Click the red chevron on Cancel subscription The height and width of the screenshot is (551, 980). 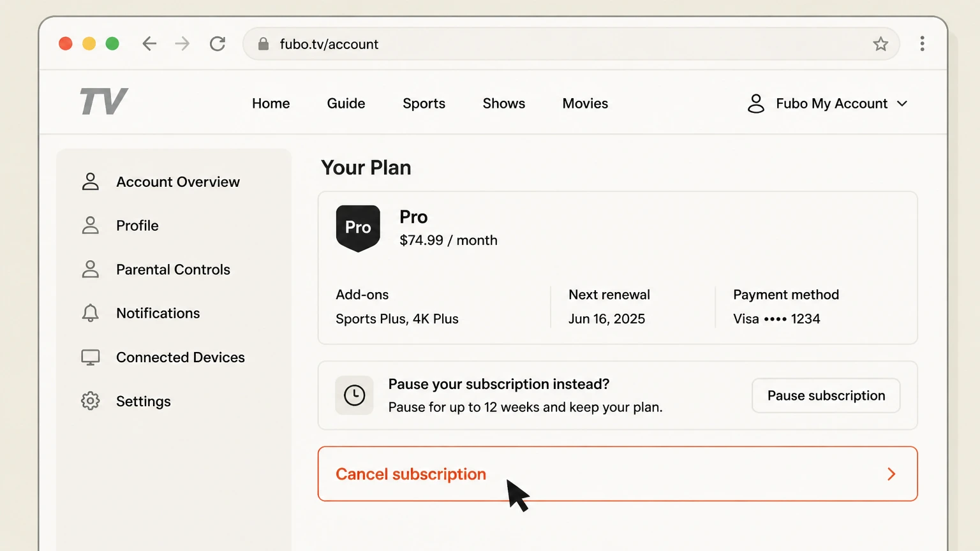click(x=891, y=474)
